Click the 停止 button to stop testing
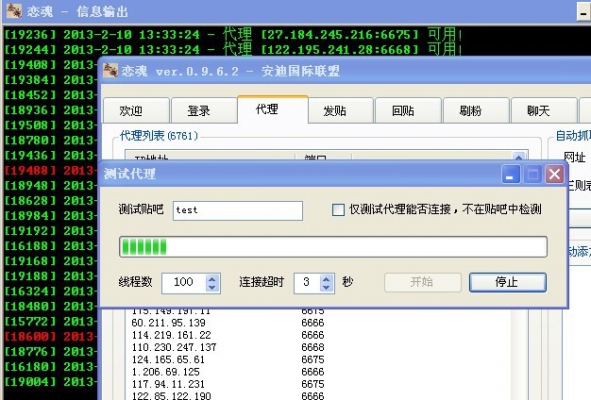The width and height of the screenshot is (591, 400). (x=508, y=282)
